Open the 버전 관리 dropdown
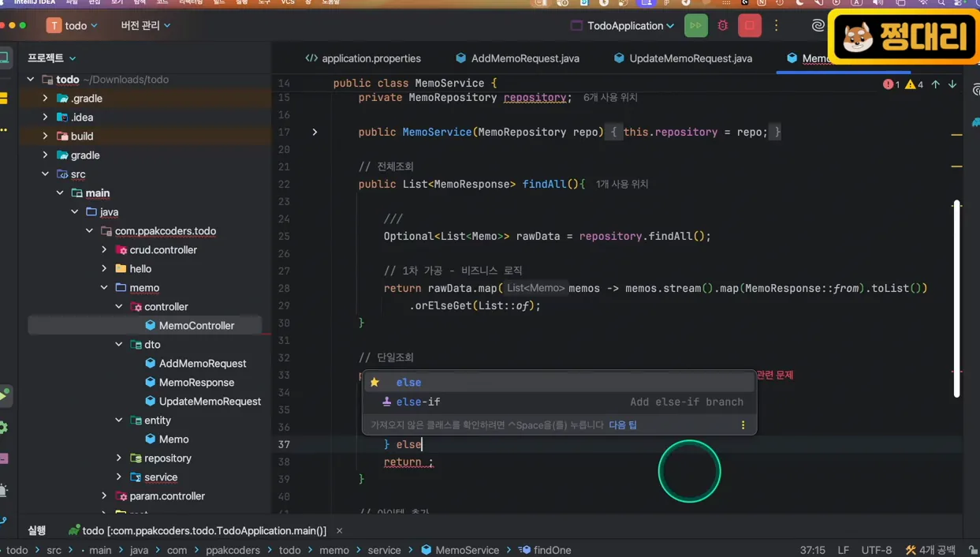The image size is (980, 557). [146, 26]
